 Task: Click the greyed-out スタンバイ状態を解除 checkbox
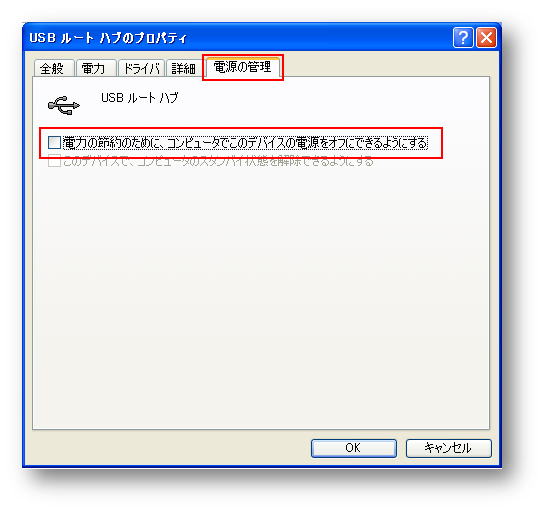point(54,161)
